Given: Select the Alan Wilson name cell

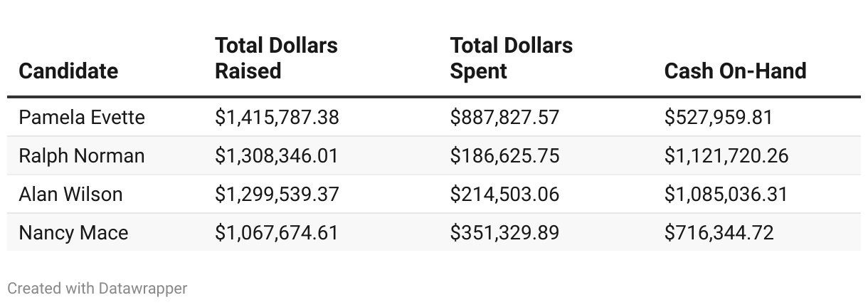Looking at the screenshot, I should click(70, 194).
